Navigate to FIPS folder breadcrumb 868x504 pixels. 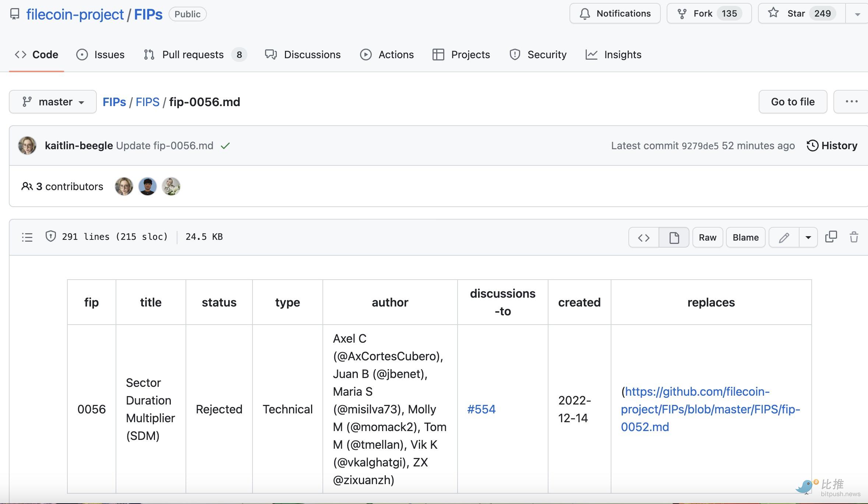pyautogui.click(x=147, y=102)
